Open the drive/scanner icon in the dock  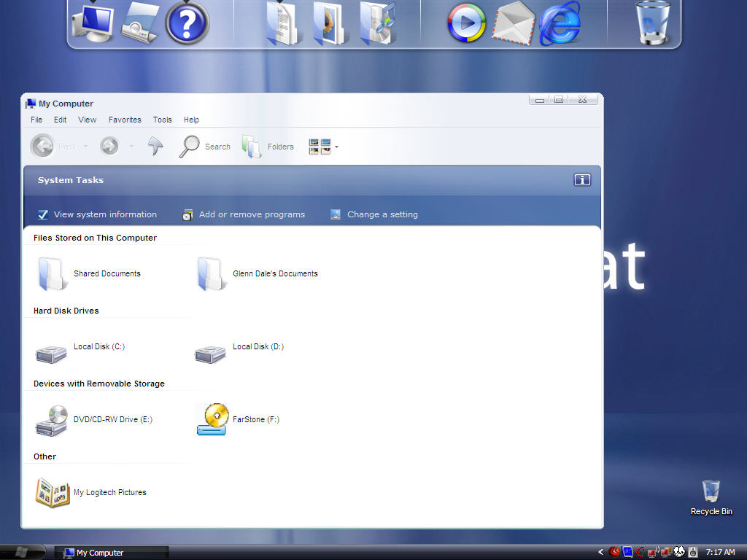pos(140,23)
